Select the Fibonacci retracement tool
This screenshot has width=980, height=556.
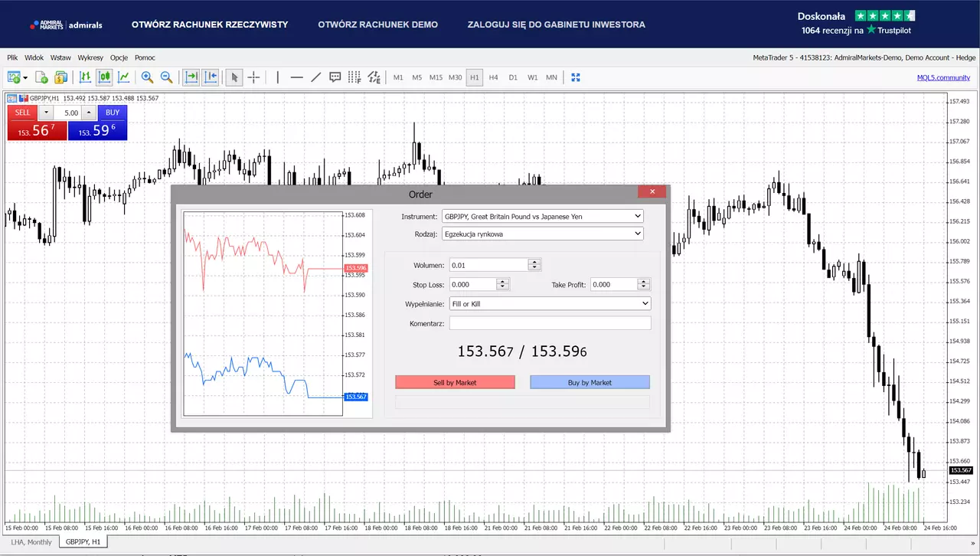354,77
